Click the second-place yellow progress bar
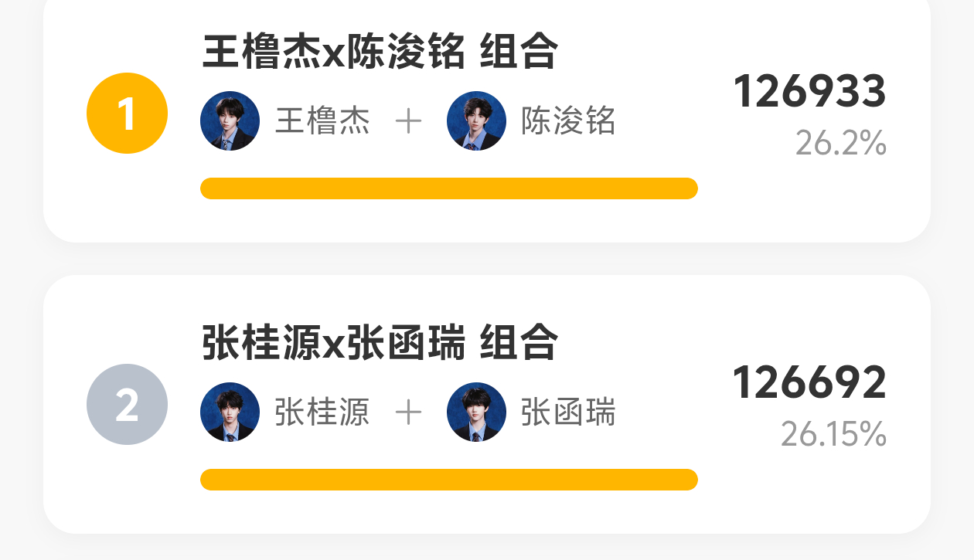 pyautogui.click(x=449, y=480)
